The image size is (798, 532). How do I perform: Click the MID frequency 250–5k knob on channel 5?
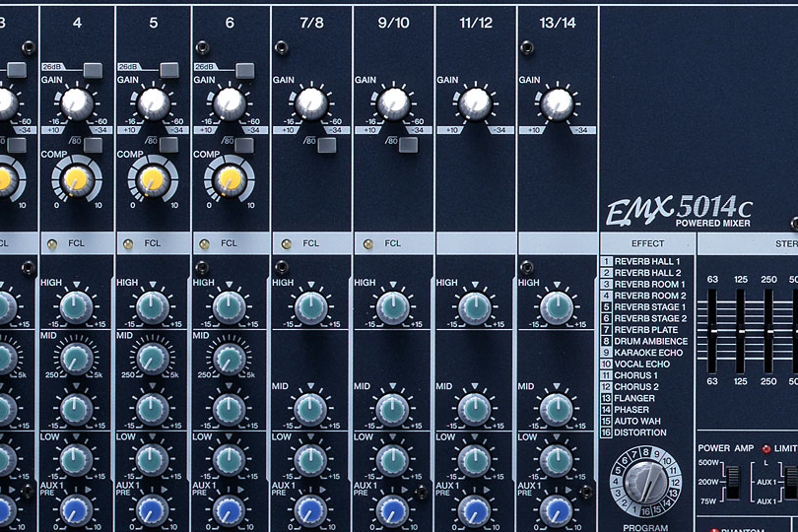click(x=153, y=359)
